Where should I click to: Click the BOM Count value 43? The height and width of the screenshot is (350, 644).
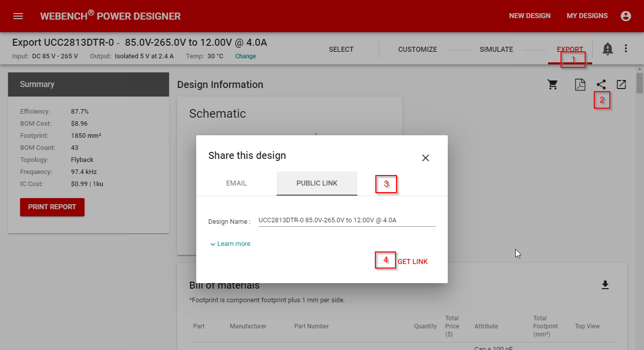tap(74, 148)
